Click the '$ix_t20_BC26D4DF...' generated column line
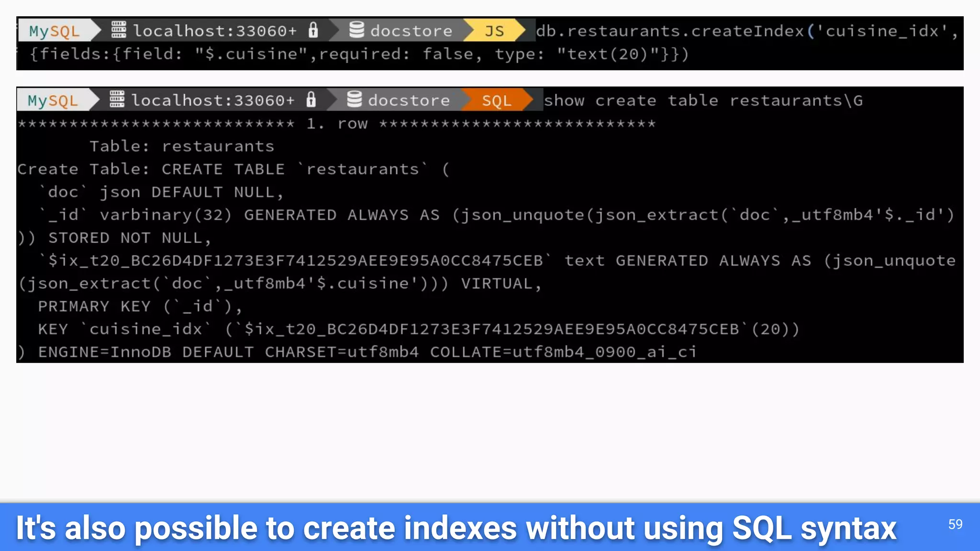The width and height of the screenshot is (980, 551). 497,261
